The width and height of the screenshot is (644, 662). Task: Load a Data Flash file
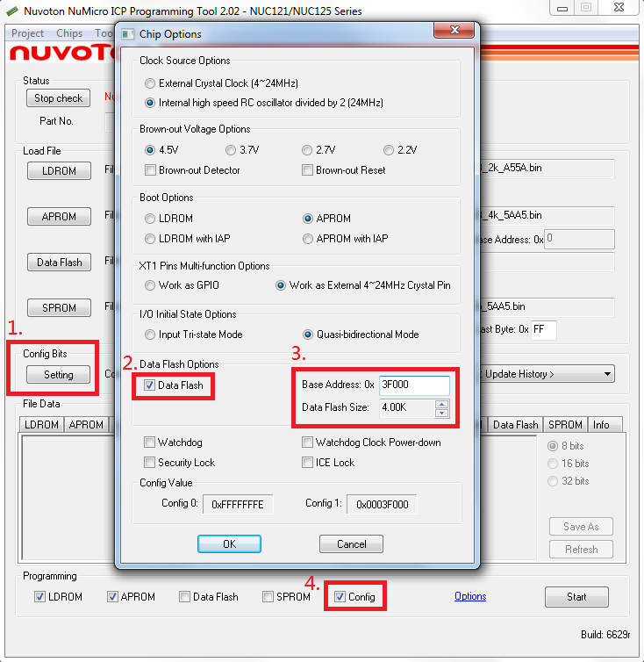click(x=59, y=263)
